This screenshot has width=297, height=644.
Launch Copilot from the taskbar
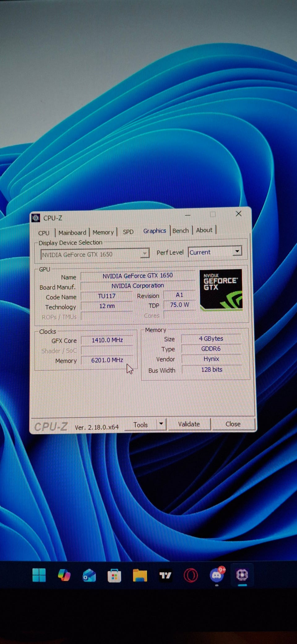click(x=64, y=575)
